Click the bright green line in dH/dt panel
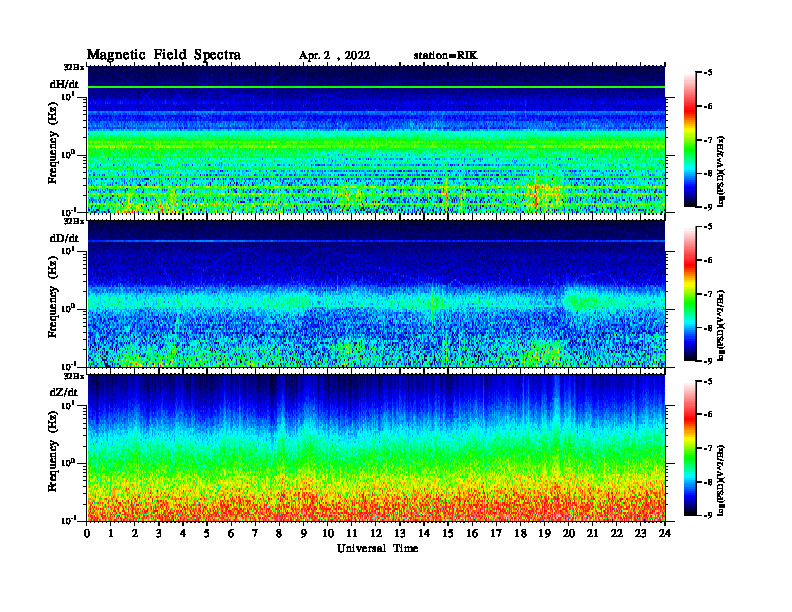Viewport: 792px width, 612px height. pyautogui.click(x=376, y=87)
